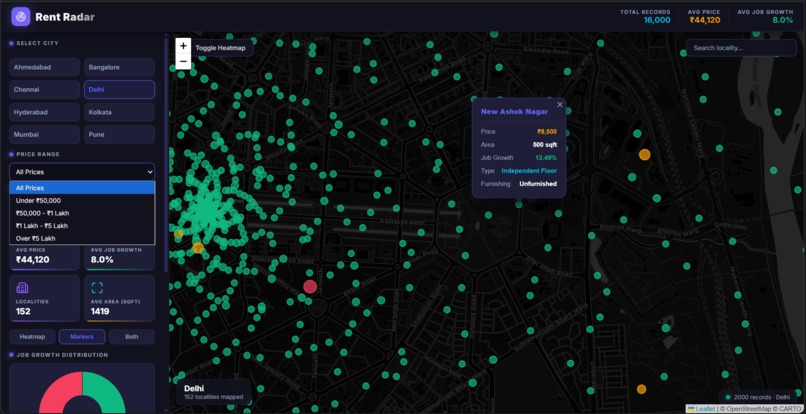Click the Search locality field
The width and height of the screenshot is (806, 414).
coord(741,48)
